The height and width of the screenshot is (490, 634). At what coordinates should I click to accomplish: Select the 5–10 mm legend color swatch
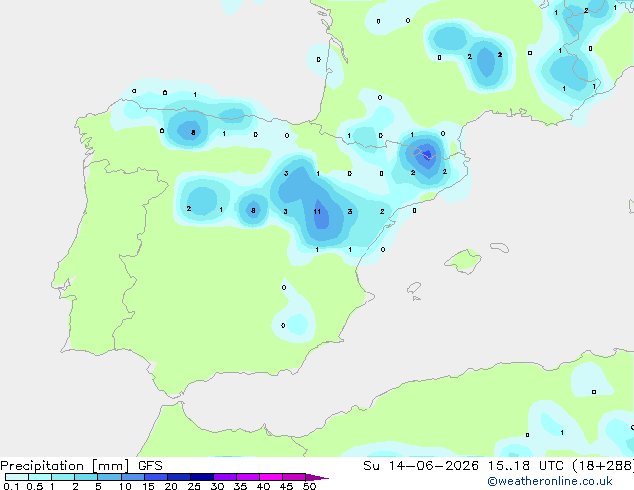coord(109,477)
